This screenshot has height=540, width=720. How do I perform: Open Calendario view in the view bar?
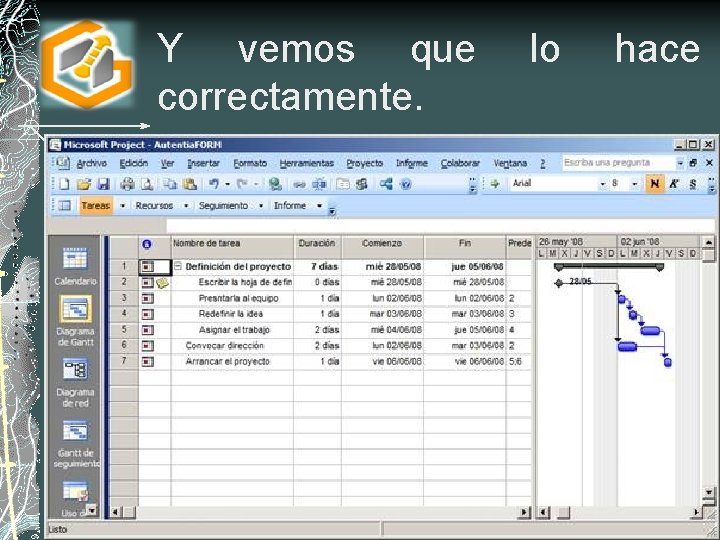click(75, 266)
